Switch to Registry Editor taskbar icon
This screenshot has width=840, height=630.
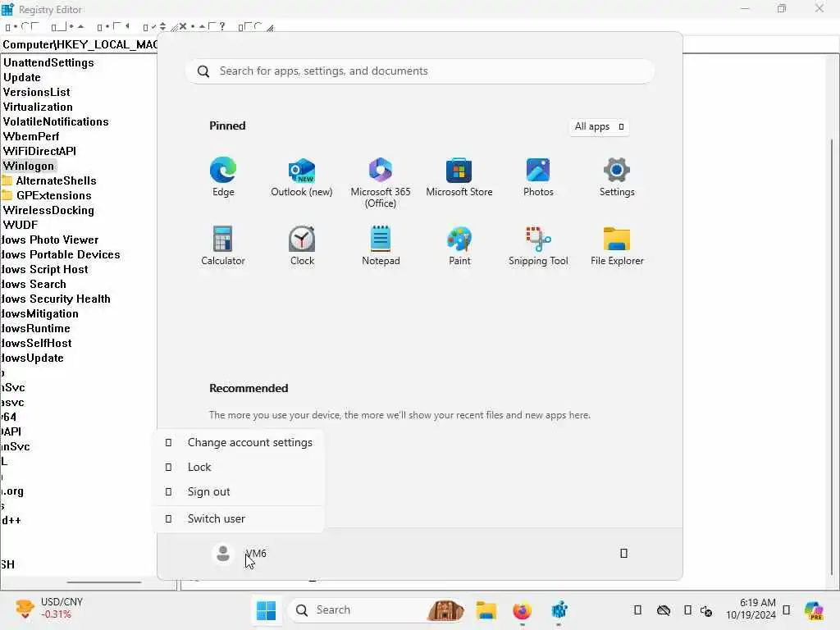[x=559, y=610]
